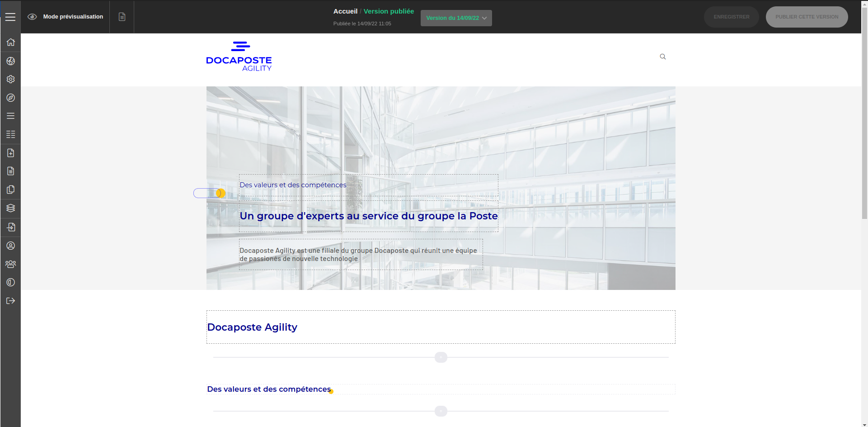Open the user profile icon
Viewport: 868px width, 427px height.
point(11,246)
